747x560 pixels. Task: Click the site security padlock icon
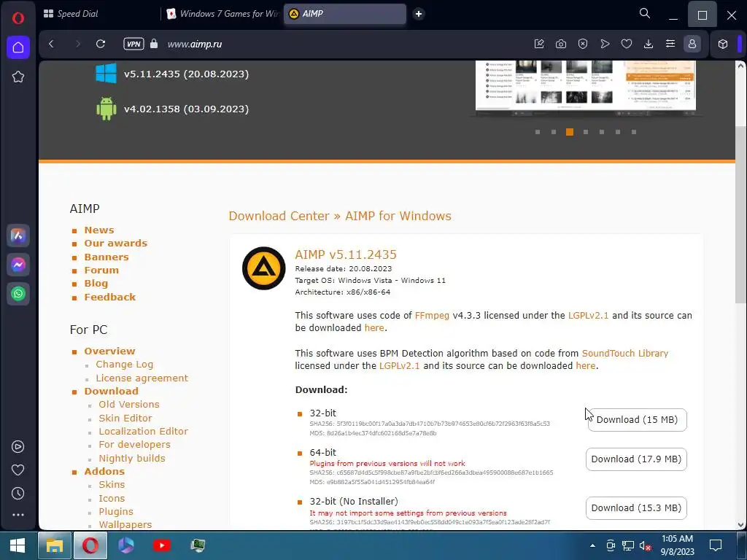[x=154, y=44]
